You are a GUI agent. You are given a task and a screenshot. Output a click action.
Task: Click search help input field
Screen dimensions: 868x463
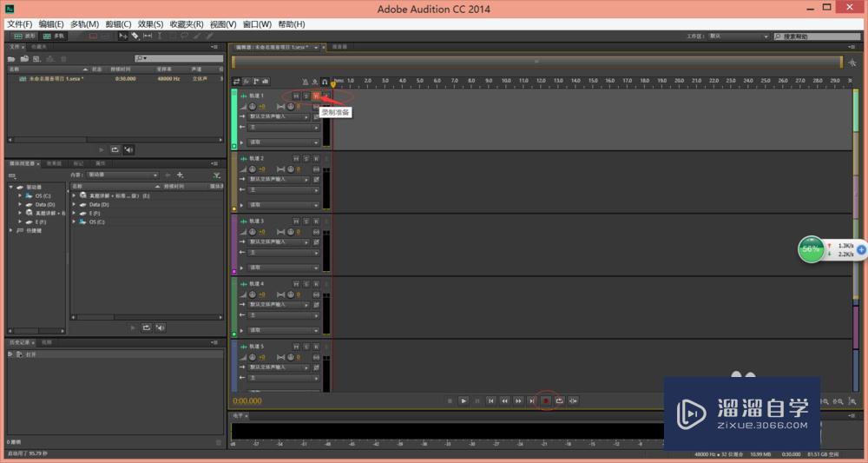tap(818, 36)
